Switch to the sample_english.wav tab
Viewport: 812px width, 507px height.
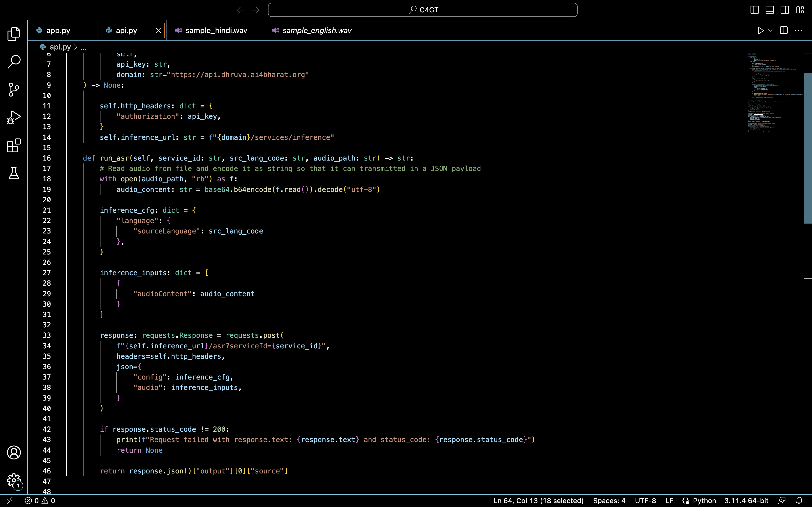click(x=317, y=30)
